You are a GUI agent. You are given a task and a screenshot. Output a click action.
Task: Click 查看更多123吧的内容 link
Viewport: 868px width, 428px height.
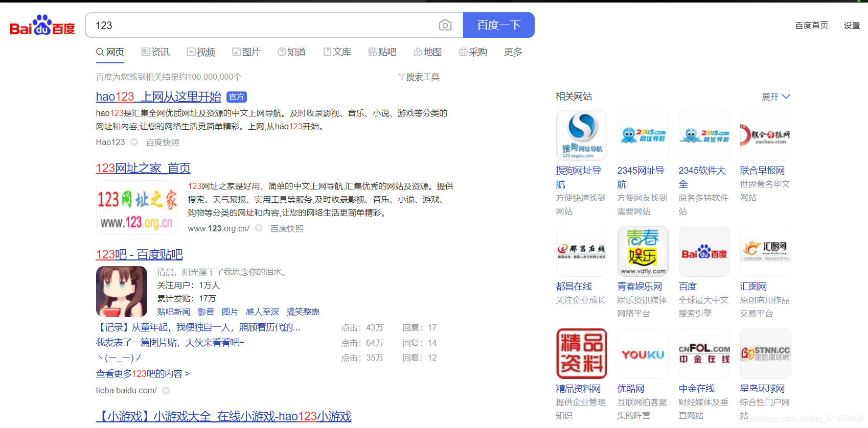143,374
